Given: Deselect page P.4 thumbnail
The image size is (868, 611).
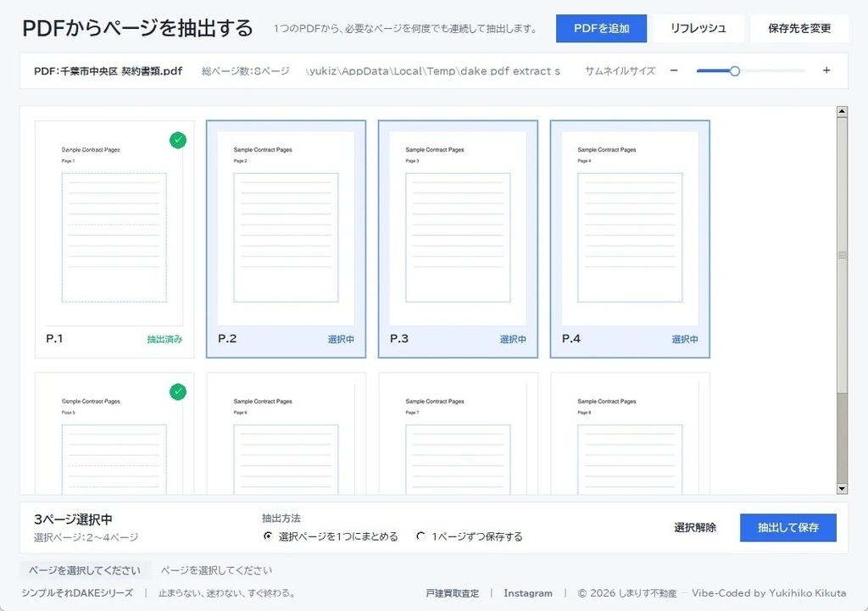Looking at the screenshot, I should pyautogui.click(x=630, y=239).
